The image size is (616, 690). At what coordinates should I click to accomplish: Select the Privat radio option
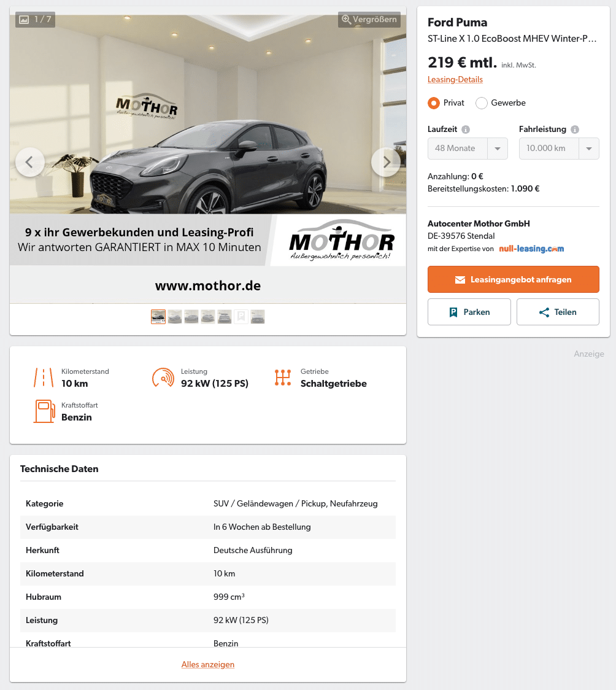[434, 103]
